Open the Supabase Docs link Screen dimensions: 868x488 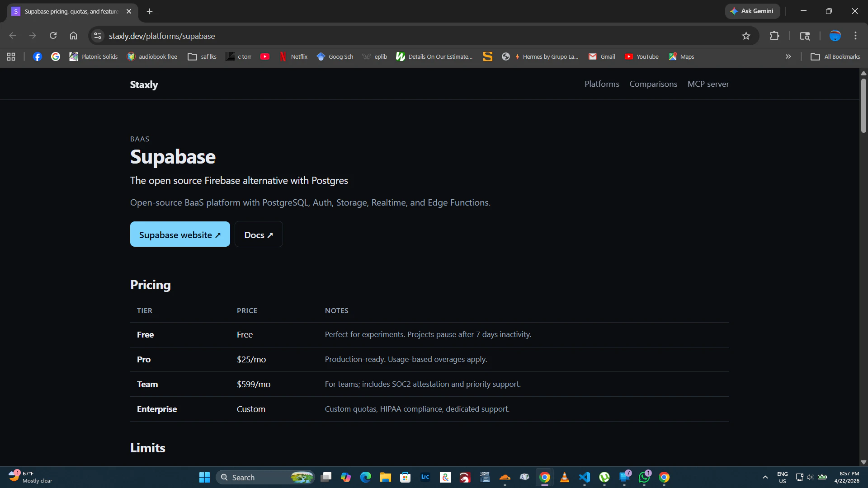pos(259,234)
